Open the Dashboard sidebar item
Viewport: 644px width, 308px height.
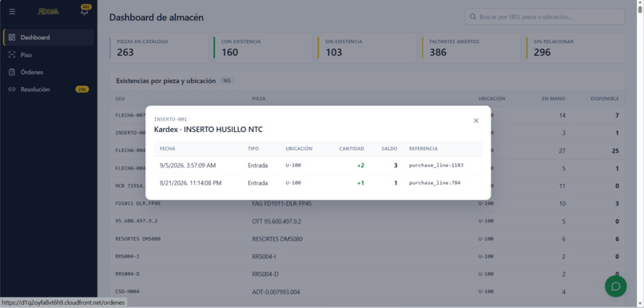click(49, 38)
